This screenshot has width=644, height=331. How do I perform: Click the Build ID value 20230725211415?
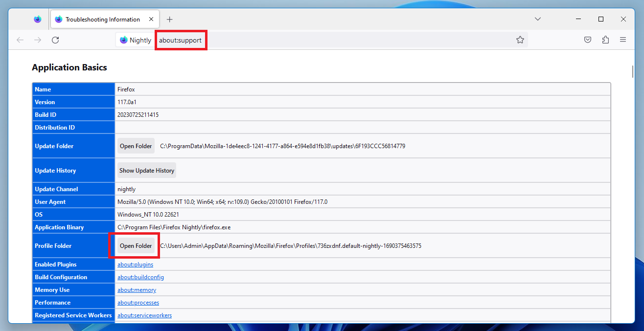(x=138, y=115)
